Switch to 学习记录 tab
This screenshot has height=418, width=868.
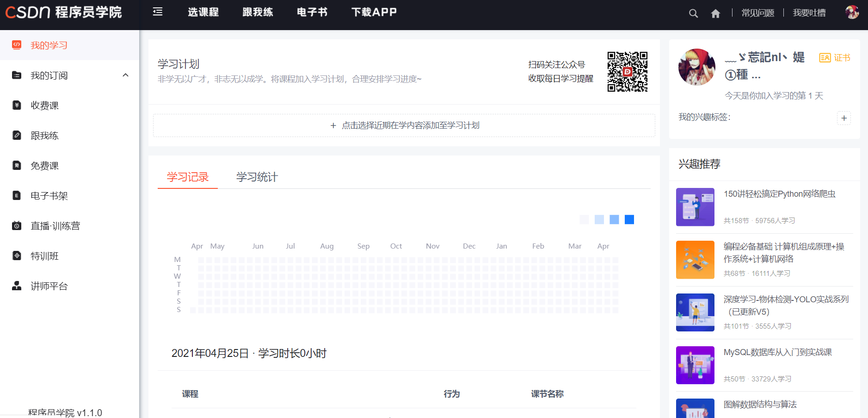(188, 177)
